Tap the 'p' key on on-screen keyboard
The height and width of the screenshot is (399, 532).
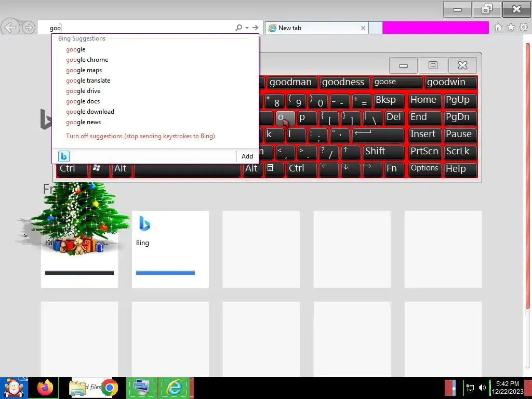point(307,118)
